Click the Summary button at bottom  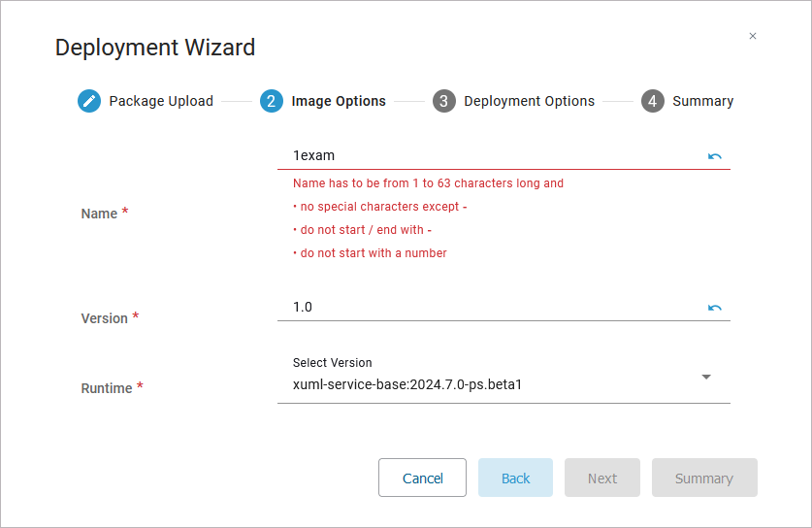704,478
